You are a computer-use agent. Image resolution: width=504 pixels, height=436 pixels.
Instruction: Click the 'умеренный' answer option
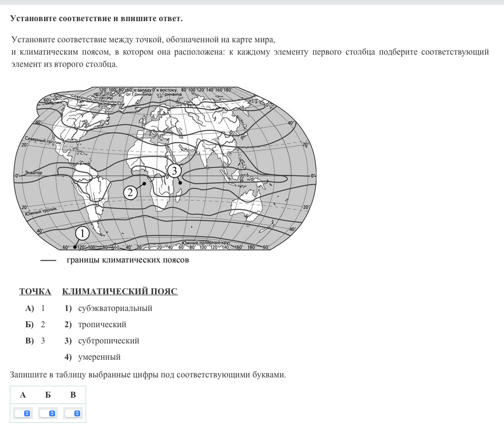pos(99,357)
